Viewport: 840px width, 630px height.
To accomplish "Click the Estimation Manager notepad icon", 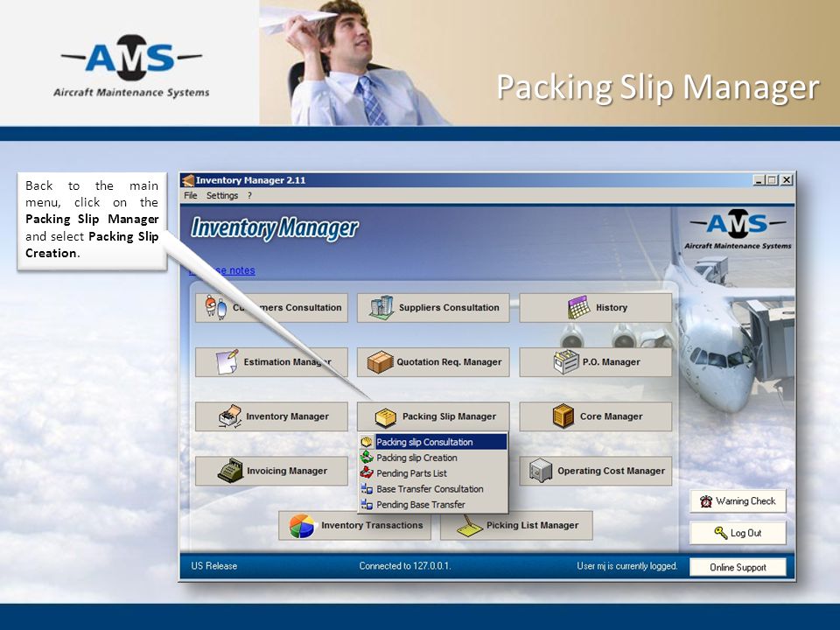I will coord(227,362).
